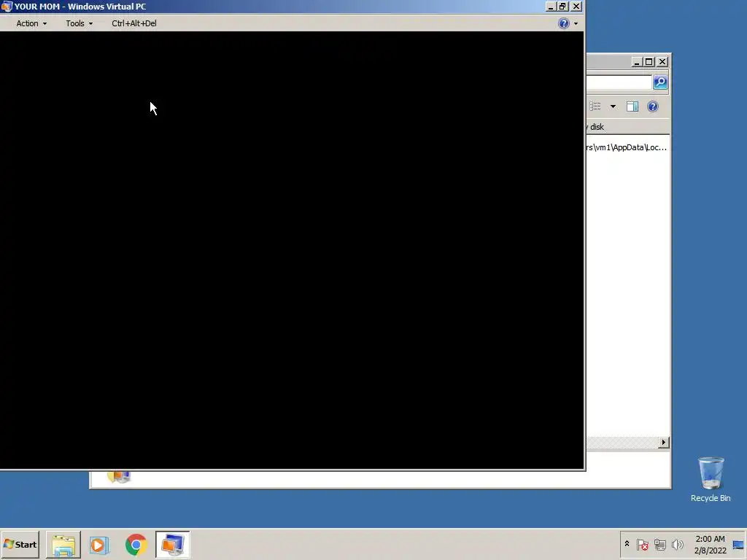The width and height of the screenshot is (747, 560).
Task: Open the Virtual PC help icon
Action: pyautogui.click(x=564, y=23)
